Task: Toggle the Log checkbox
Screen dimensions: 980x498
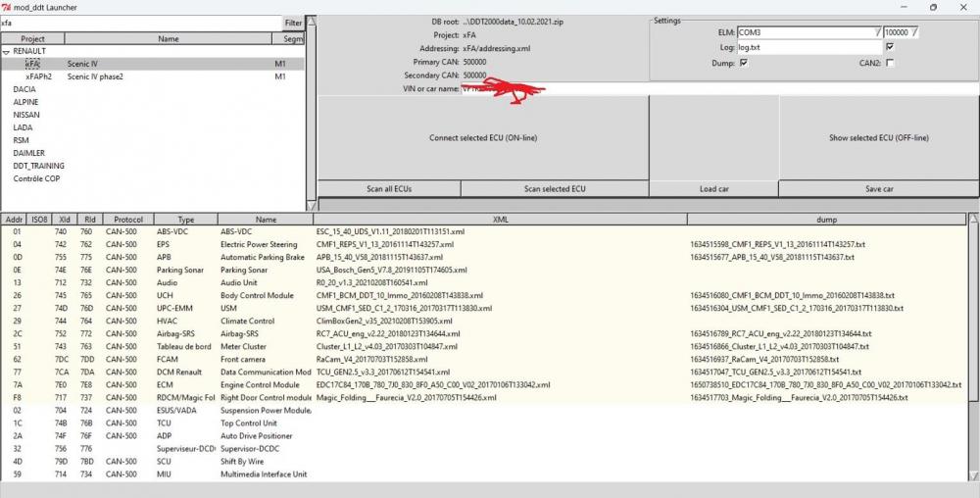Action: coord(890,47)
